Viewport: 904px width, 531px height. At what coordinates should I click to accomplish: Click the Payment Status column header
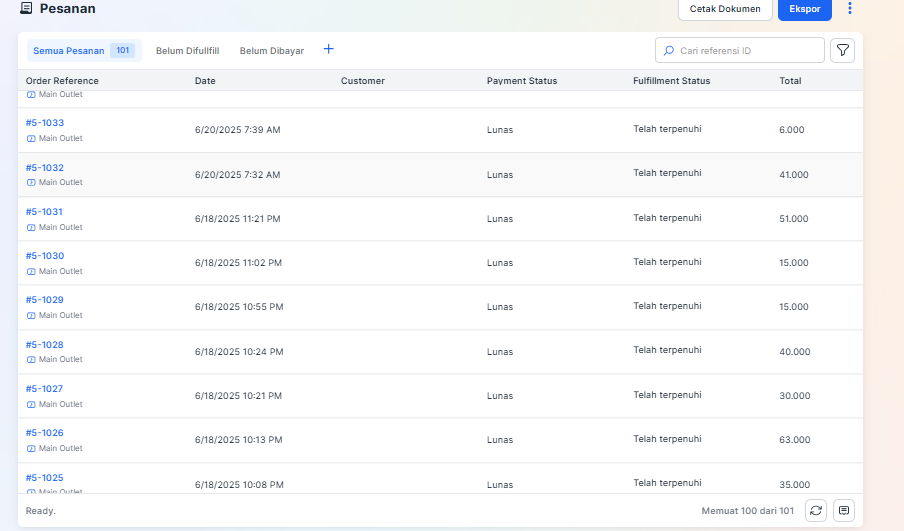click(x=522, y=81)
